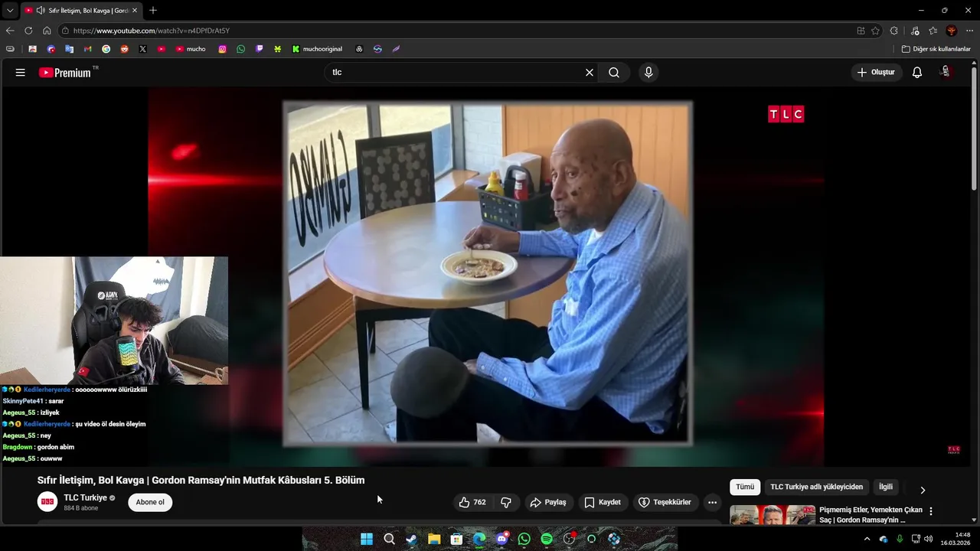Screen dimensions: 980x551
Task: Click the Oluştur create button
Action: click(x=876, y=72)
